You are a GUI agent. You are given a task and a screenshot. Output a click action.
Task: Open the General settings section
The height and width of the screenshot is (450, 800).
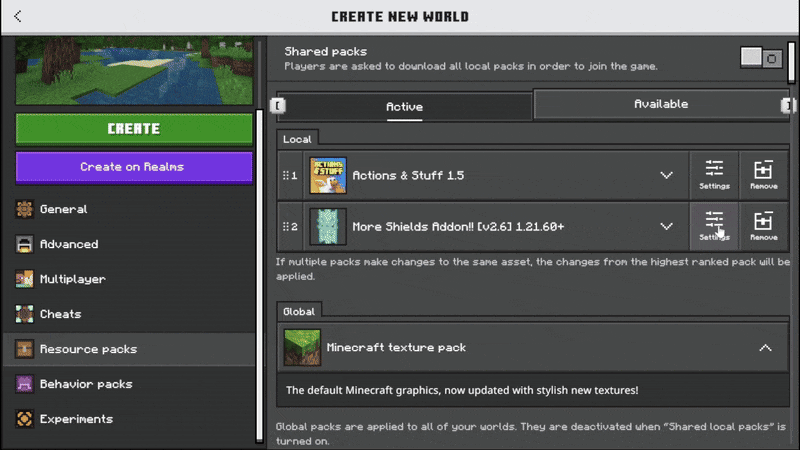[130, 209]
